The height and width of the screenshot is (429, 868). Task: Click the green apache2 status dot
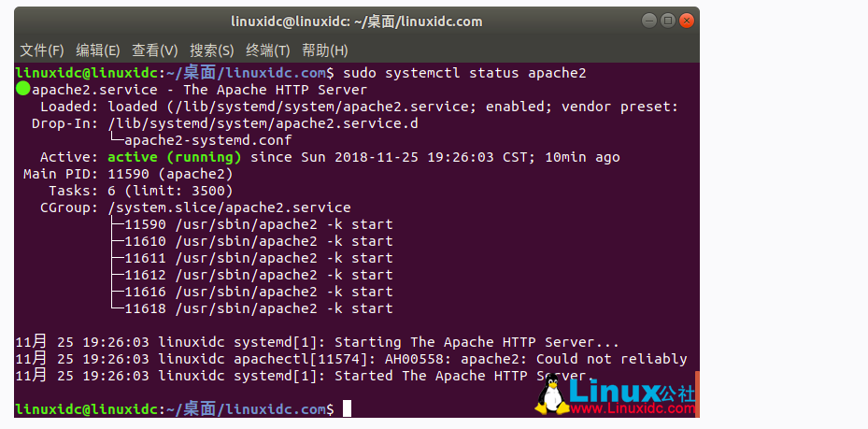23,90
